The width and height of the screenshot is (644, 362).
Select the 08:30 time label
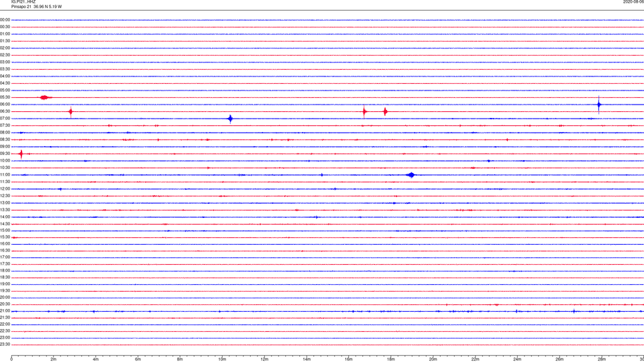tap(5, 139)
